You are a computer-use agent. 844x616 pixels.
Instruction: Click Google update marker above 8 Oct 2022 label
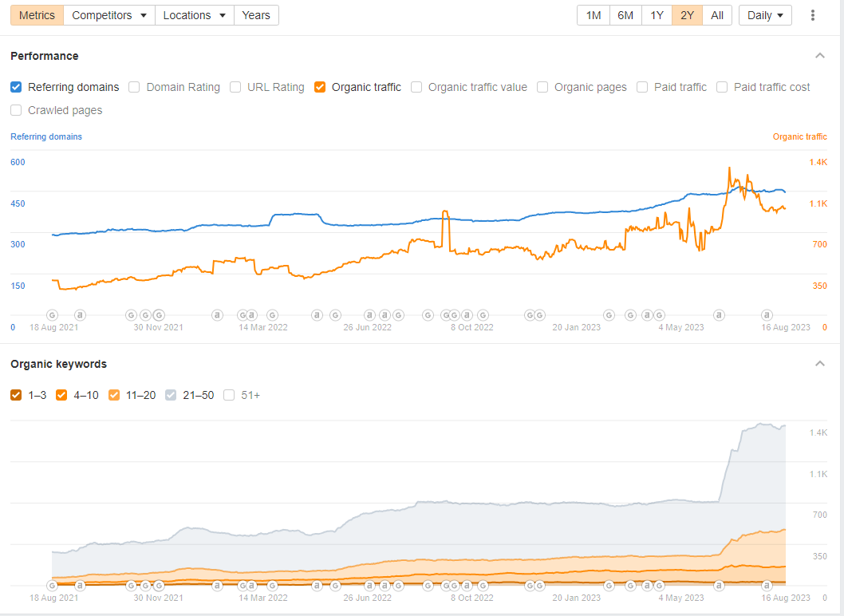coord(483,315)
